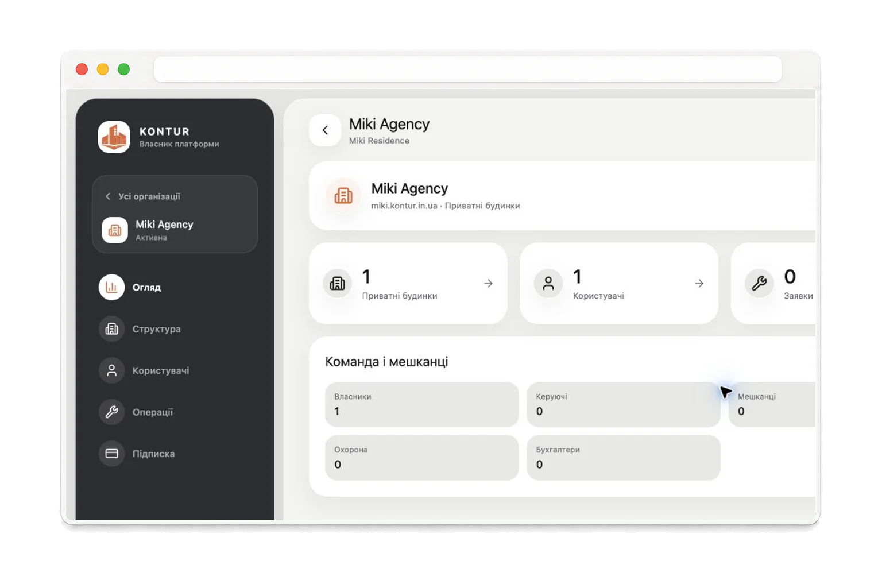Image resolution: width=882 pixels, height=588 pixels.
Task: Select the Керуючі tile
Action: point(624,404)
